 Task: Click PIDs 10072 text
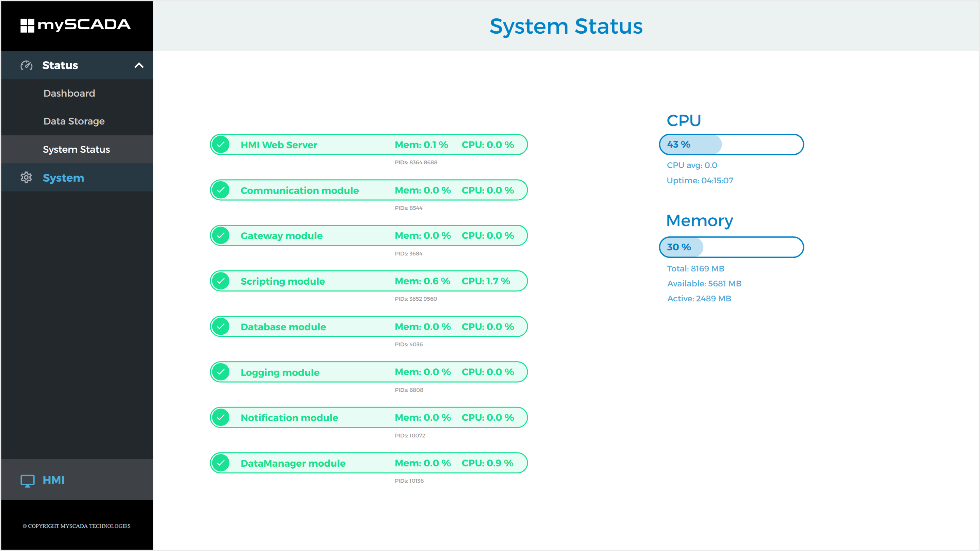click(x=410, y=436)
